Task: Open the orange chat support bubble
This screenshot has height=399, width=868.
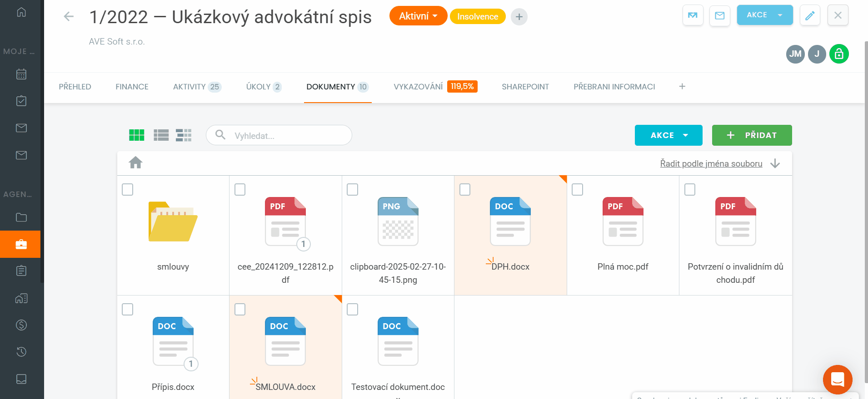Action: (837, 379)
